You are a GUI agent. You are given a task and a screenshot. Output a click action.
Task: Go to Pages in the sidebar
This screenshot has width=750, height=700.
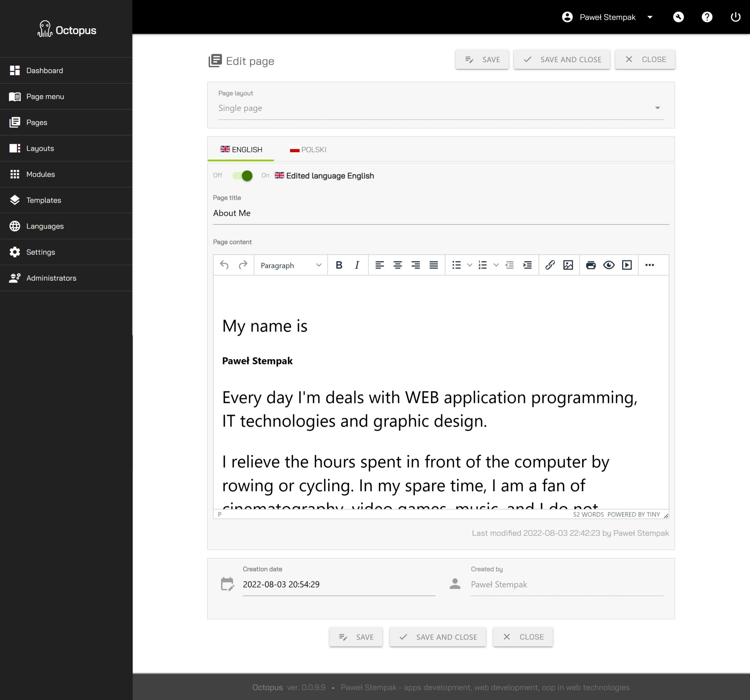click(66, 123)
